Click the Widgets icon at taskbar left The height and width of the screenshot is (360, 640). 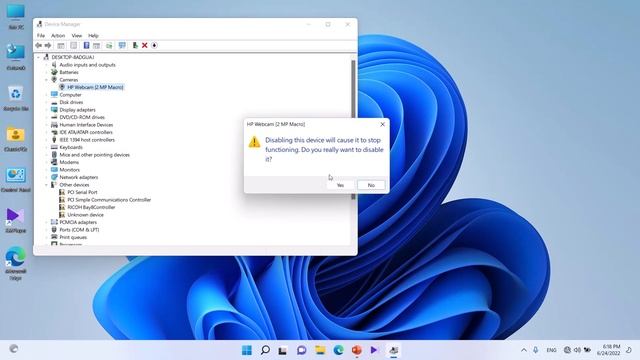[x=13, y=349]
